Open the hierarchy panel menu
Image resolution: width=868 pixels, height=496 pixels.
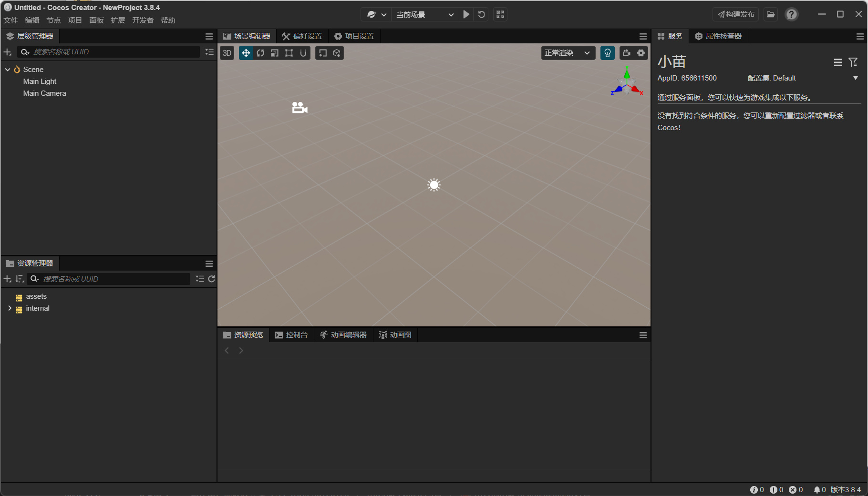pyautogui.click(x=209, y=36)
